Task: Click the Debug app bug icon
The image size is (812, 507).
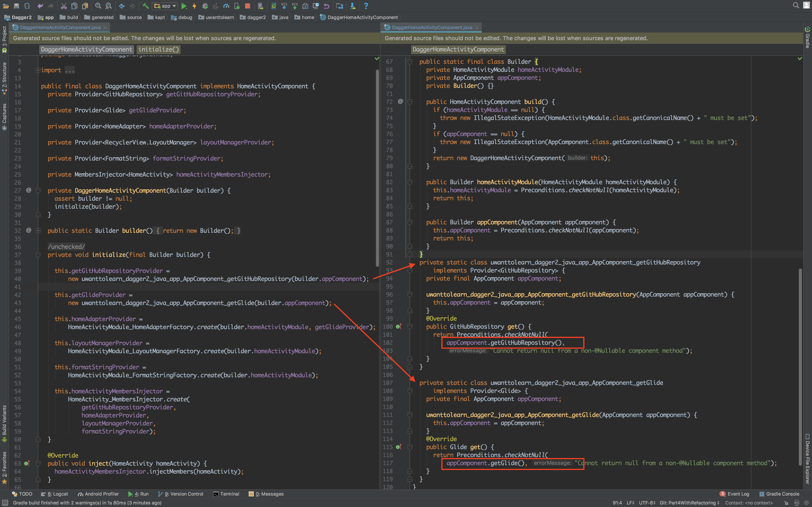Action: [205, 6]
